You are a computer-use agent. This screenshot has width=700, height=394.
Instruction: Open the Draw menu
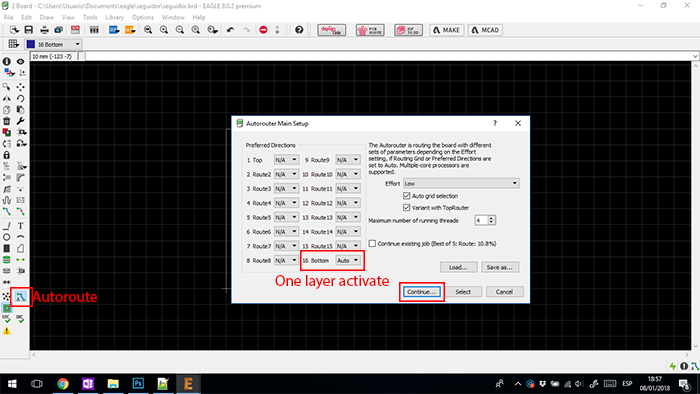pos(46,17)
